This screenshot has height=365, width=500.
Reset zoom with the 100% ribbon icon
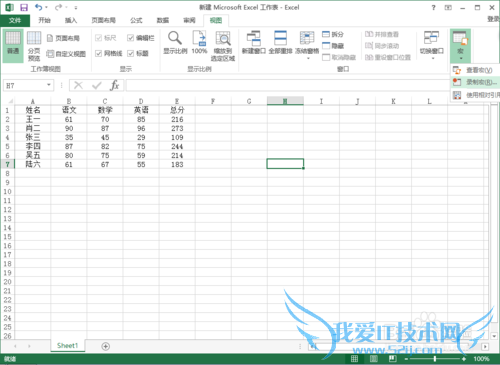(x=199, y=42)
